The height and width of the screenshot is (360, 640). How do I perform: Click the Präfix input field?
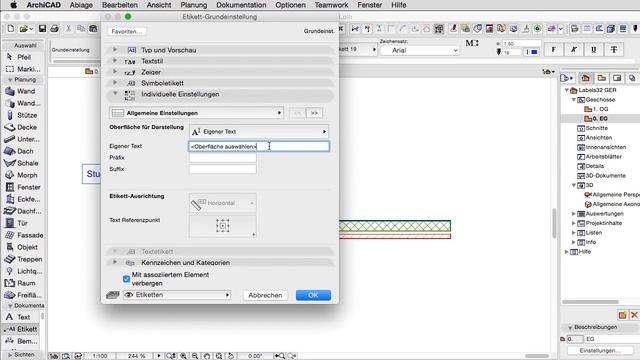point(222,158)
